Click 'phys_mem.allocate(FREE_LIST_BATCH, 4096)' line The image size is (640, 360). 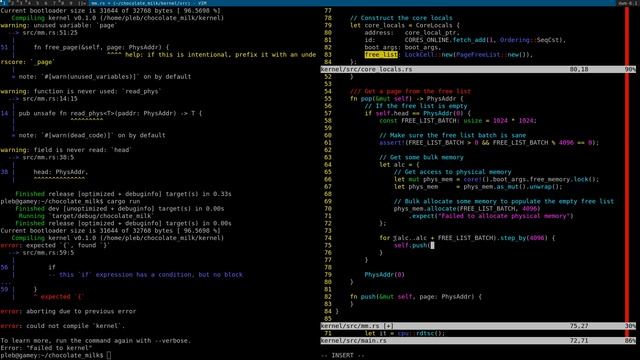pos(467,209)
